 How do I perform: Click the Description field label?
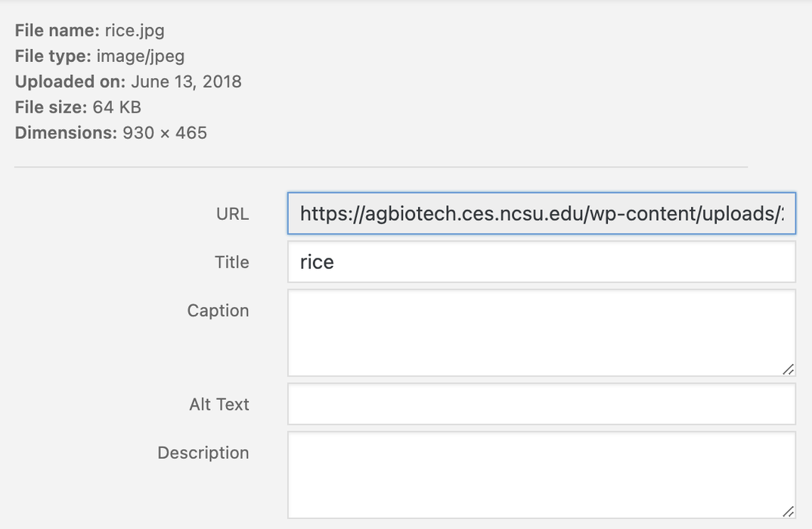(203, 453)
